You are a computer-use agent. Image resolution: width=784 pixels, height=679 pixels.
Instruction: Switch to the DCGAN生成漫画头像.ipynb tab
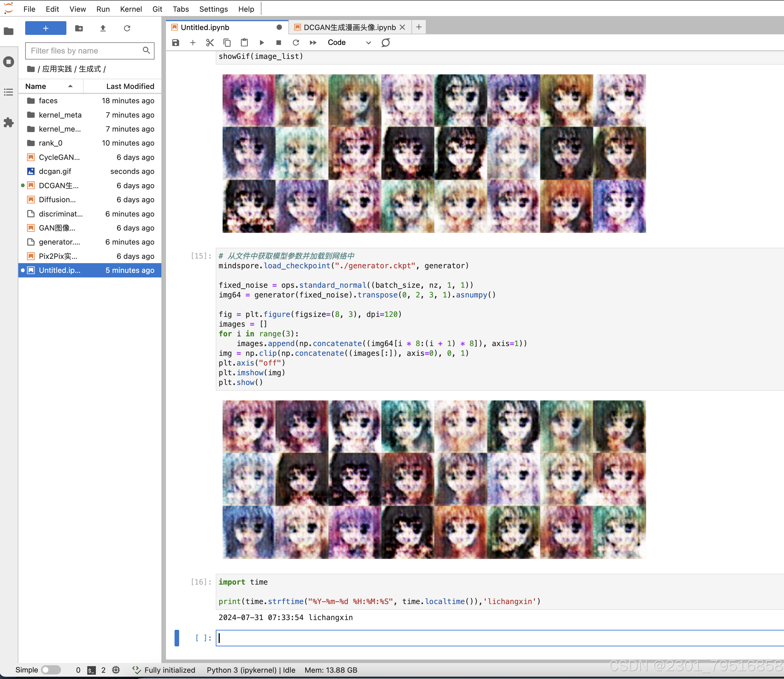coord(349,27)
